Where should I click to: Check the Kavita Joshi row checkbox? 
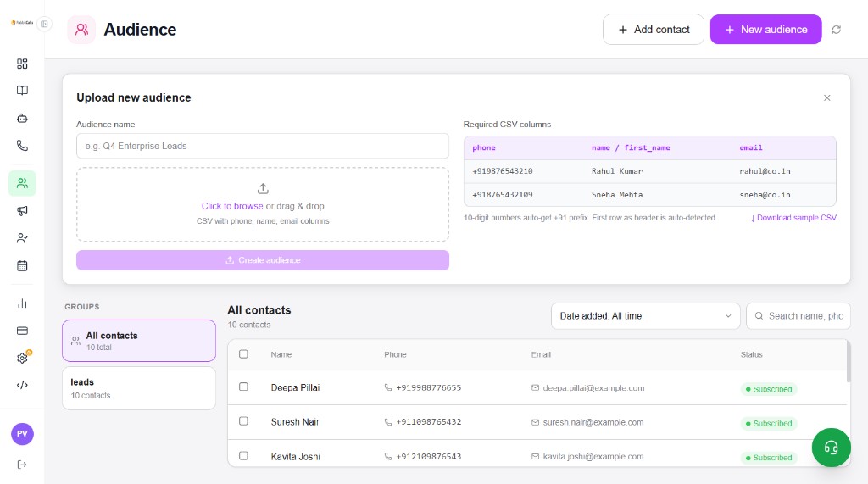[x=243, y=456]
